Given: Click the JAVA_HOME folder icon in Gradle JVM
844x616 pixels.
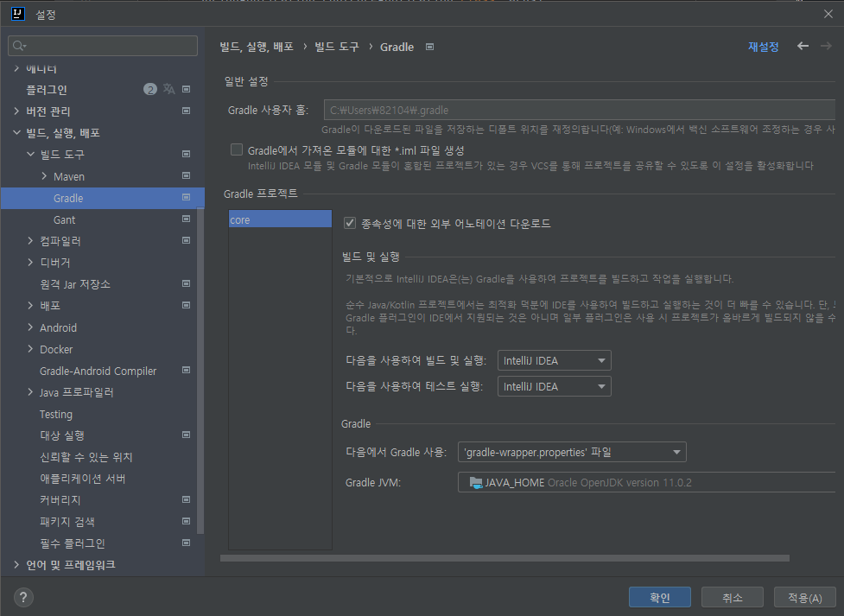Looking at the screenshot, I should pyautogui.click(x=476, y=482).
